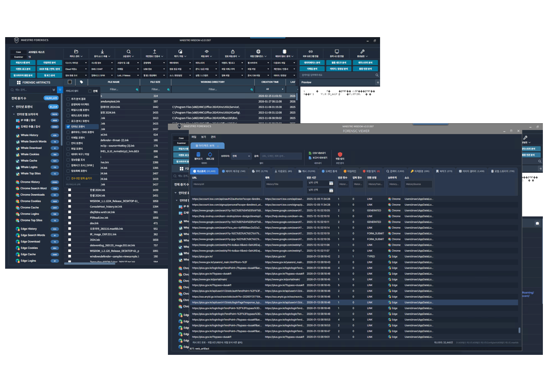The width and height of the screenshot is (548, 392).
Task: Open 파일 menu in Forensic Viewer
Action: click(194, 137)
